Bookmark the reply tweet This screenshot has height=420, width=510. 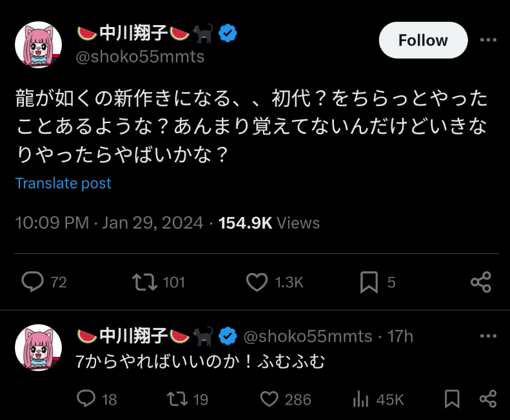[x=452, y=399]
